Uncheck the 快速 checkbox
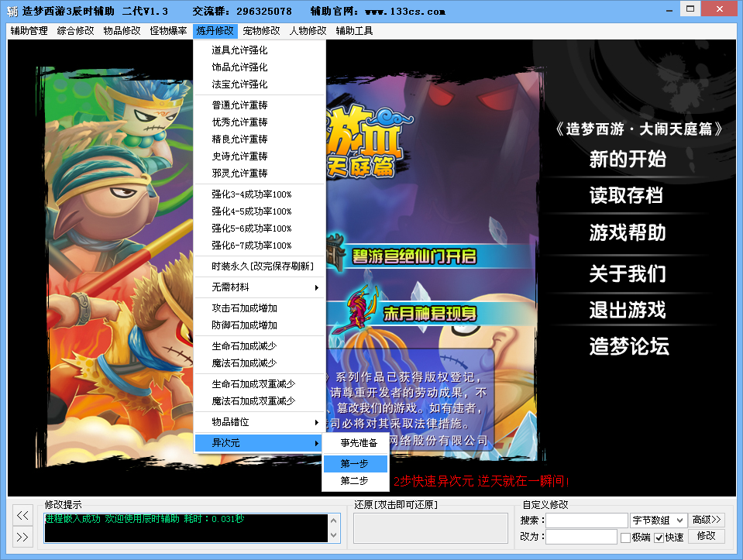 click(x=659, y=538)
